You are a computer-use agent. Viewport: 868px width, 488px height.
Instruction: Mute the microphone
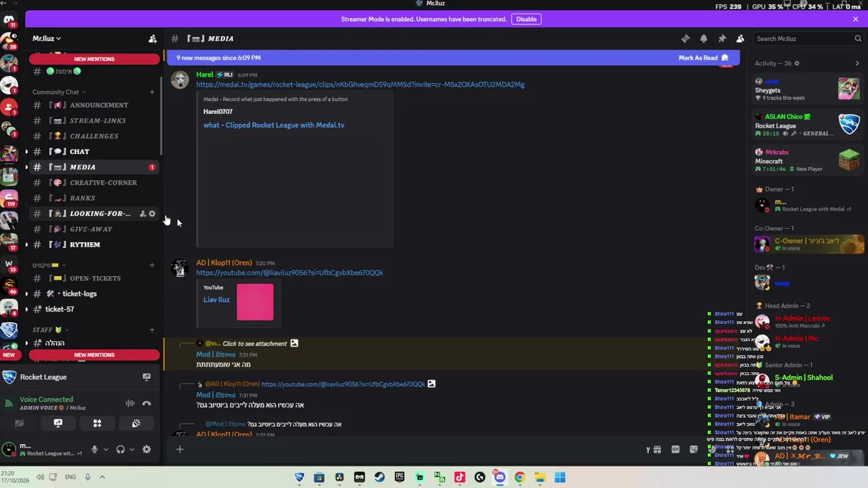coord(94,449)
